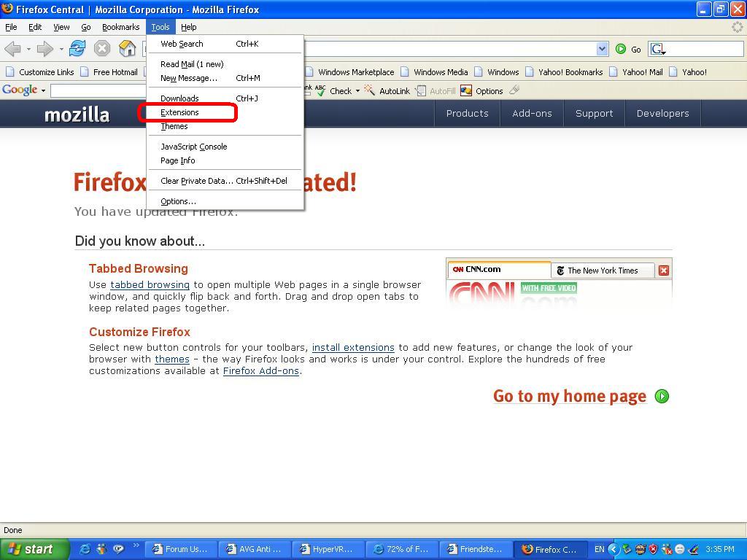Click the EN language indicator
This screenshot has width=747, height=560.
(x=600, y=549)
